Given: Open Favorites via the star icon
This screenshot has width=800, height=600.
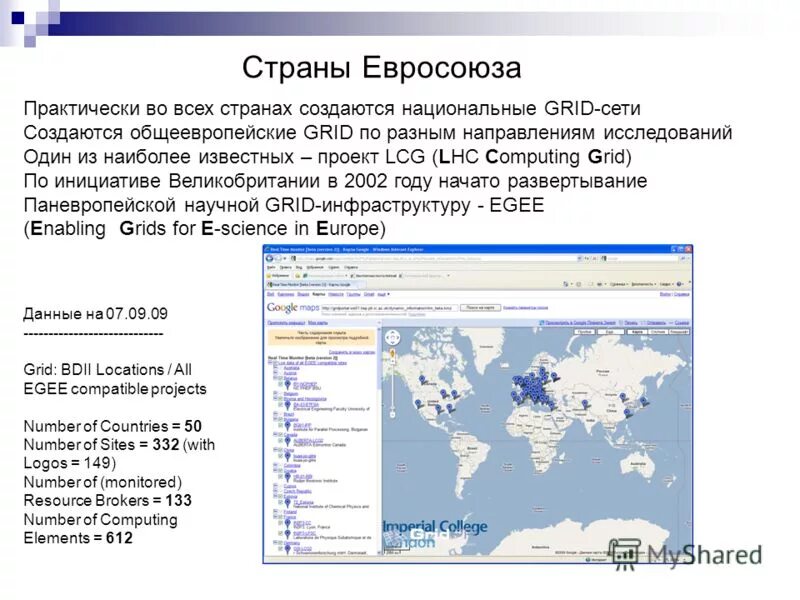Looking at the screenshot, I should (270, 275).
